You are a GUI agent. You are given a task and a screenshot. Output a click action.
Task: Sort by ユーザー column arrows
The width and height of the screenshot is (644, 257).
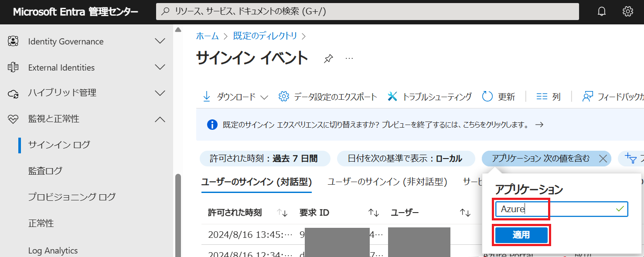(x=465, y=213)
